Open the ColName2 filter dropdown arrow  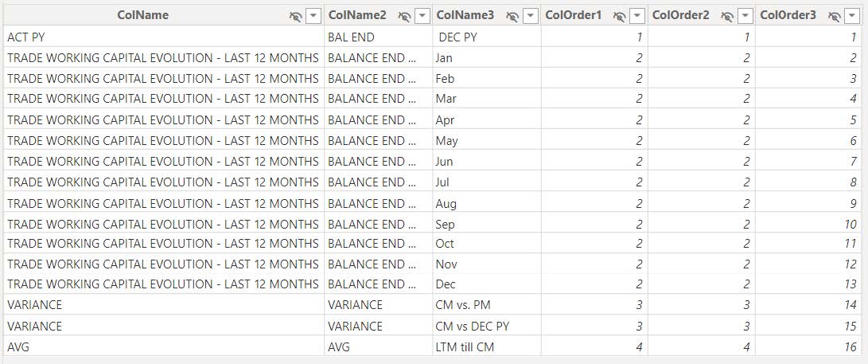(422, 15)
